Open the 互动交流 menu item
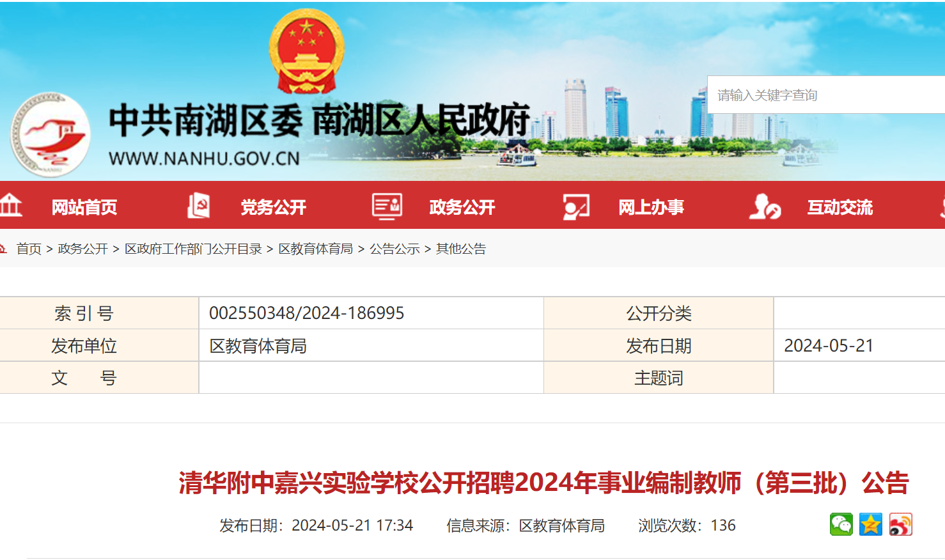 (x=840, y=207)
